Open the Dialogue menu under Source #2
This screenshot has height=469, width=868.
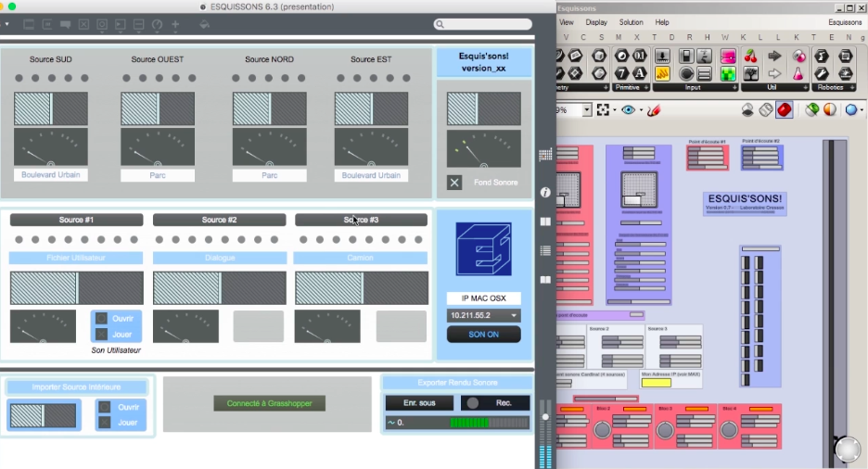[x=220, y=258]
